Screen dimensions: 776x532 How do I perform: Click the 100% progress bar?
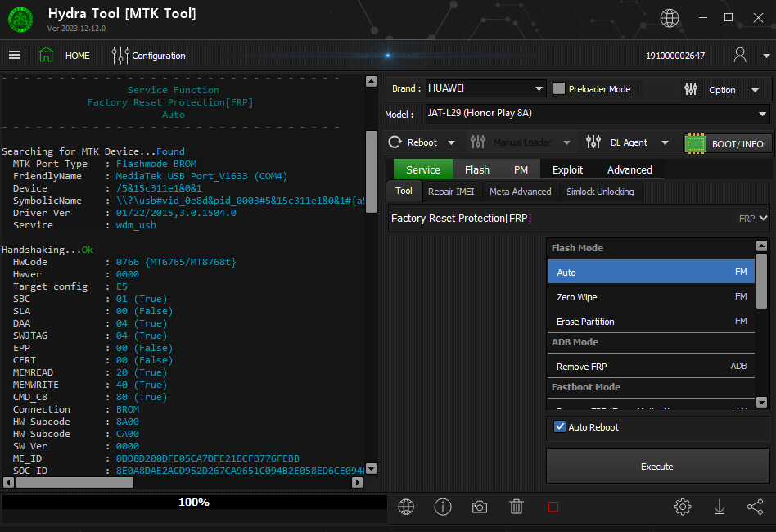[194, 503]
